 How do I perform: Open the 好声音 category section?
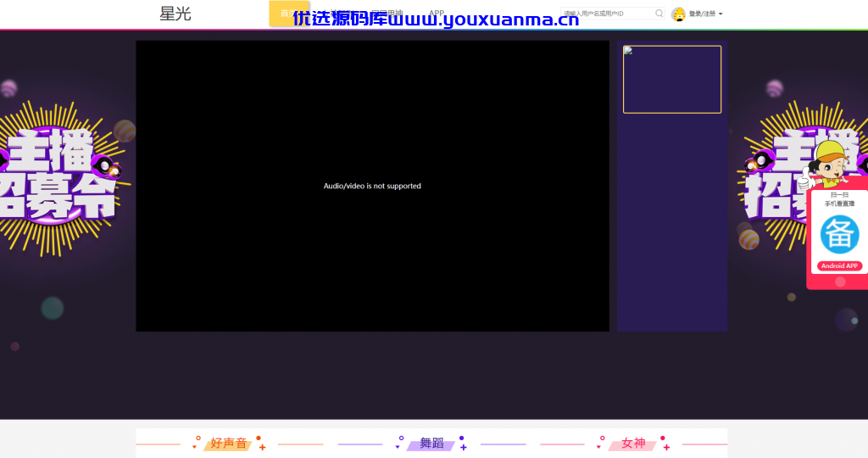[x=229, y=443]
